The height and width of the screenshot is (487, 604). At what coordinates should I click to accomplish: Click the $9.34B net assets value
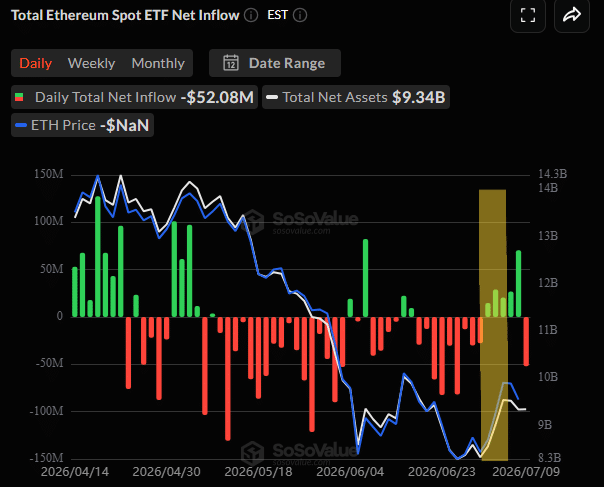point(419,97)
